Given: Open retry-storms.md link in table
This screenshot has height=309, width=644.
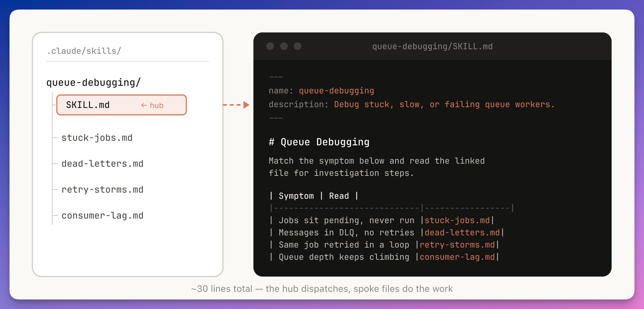Looking at the screenshot, I should click(457, 245).
